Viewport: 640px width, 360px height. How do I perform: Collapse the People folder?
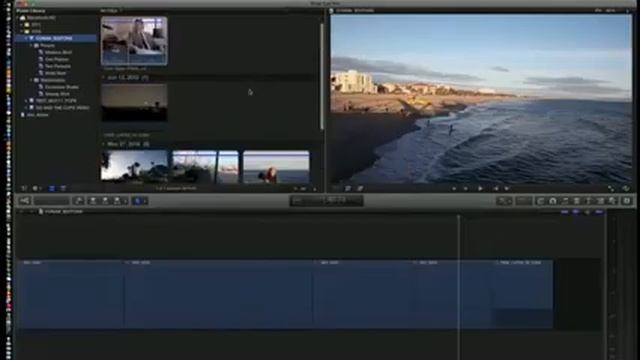31,46
